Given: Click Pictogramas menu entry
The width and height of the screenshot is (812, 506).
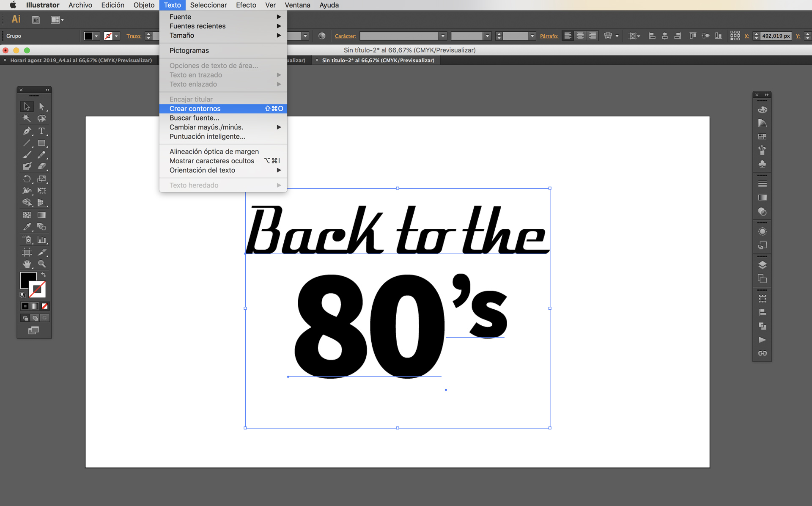Looking at the screenshot, I should [x=223, y=51].
